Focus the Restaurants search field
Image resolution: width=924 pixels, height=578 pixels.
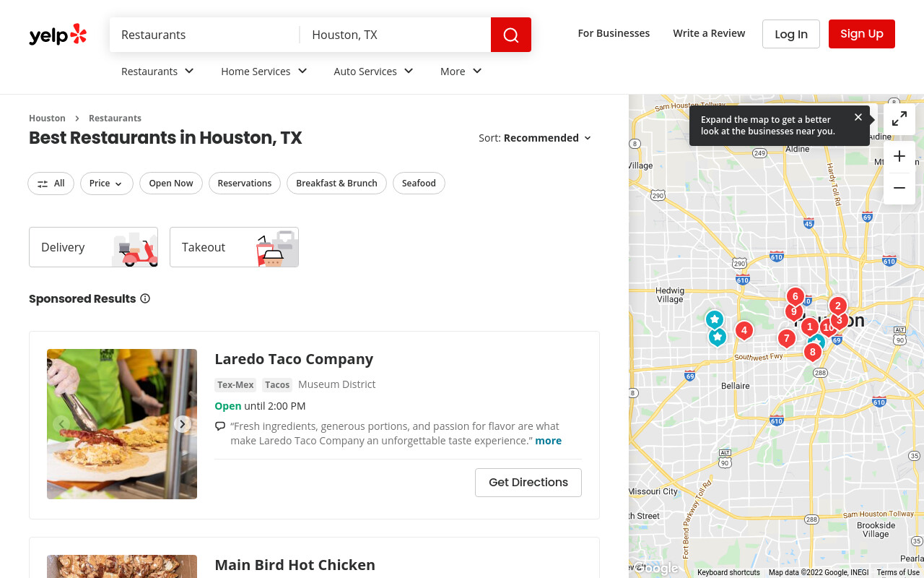coord(205,35)
